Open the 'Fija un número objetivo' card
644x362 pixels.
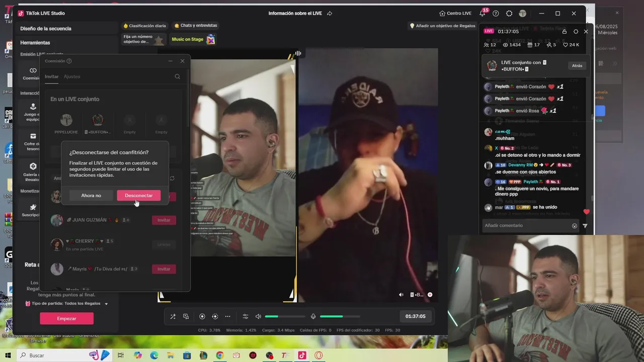[144, 39]
